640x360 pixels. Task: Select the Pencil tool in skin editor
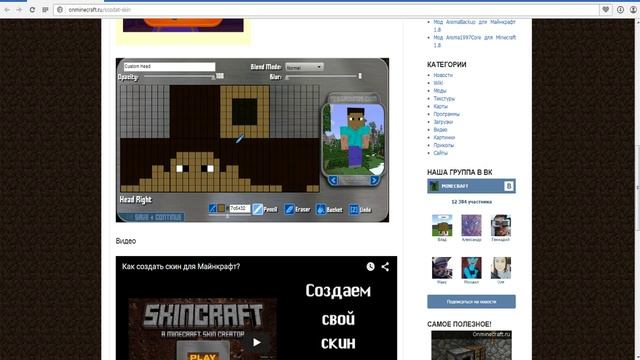(265, 209)
